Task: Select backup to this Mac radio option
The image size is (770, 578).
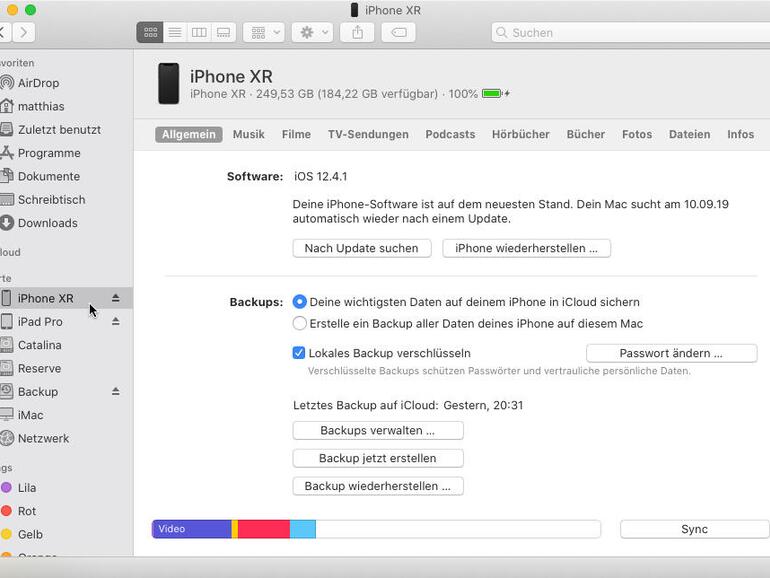Action: pyautogui.click(x=300, y=323)
